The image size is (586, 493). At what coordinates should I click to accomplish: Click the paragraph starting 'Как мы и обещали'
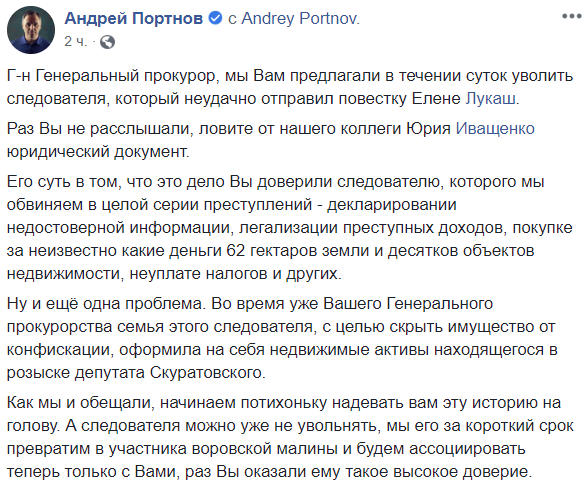point(290,437)
